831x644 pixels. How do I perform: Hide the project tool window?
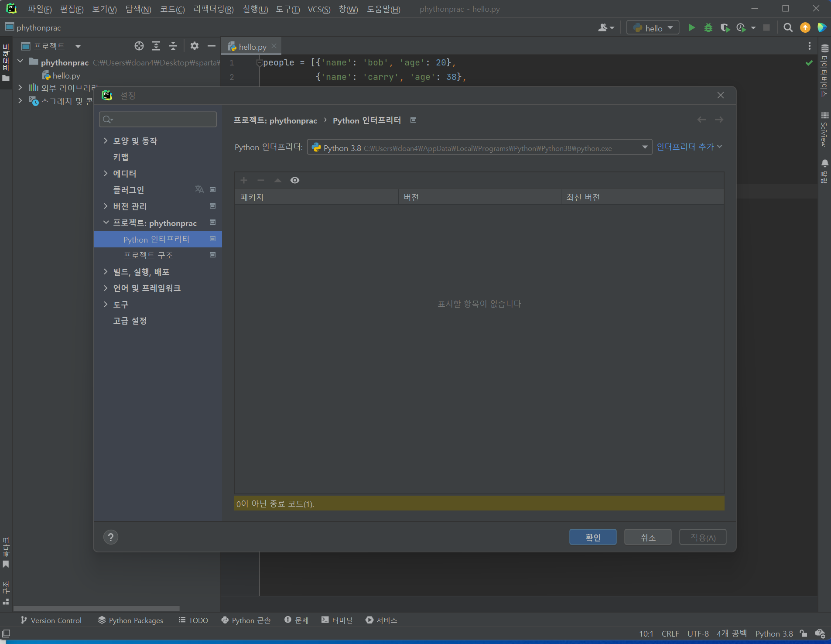[212, 46]
